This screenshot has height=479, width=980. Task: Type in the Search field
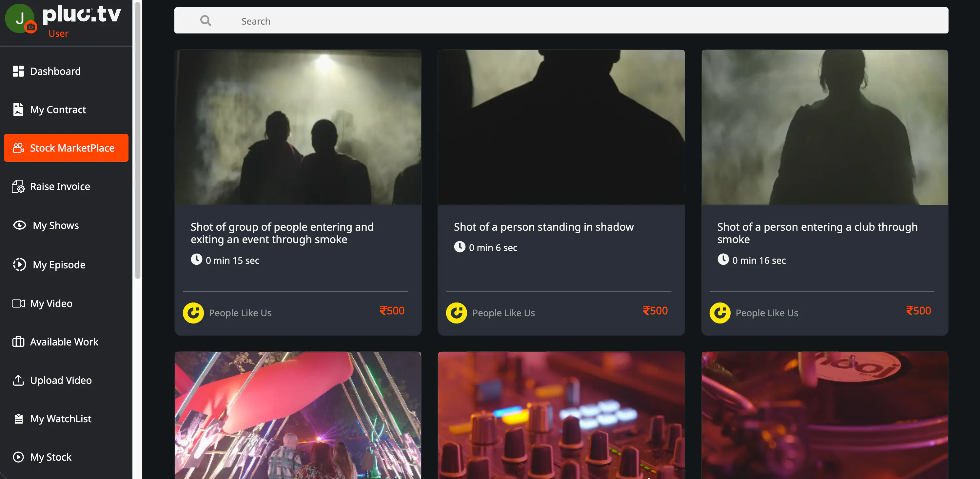coord(571,21)
